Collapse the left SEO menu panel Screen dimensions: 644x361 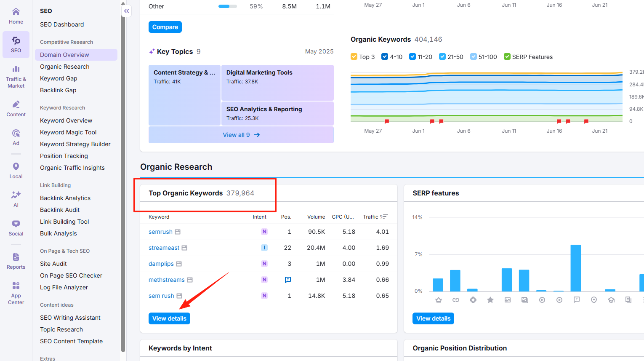(127, 11)
